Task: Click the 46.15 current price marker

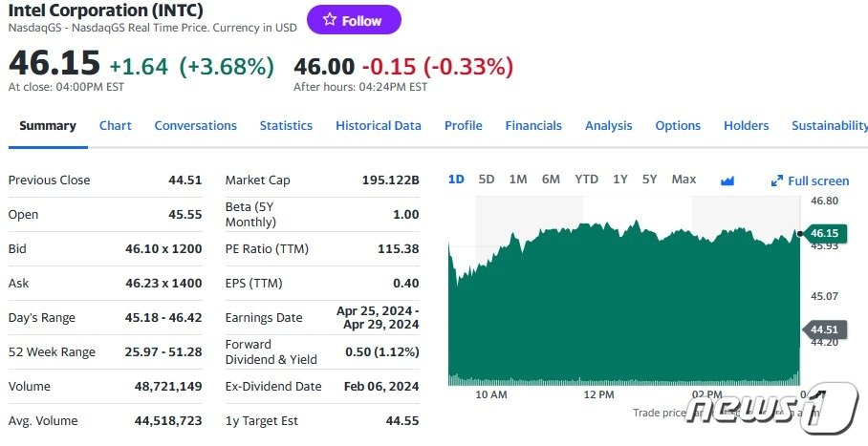Action: pyautogui.click(x=823, y=233)
